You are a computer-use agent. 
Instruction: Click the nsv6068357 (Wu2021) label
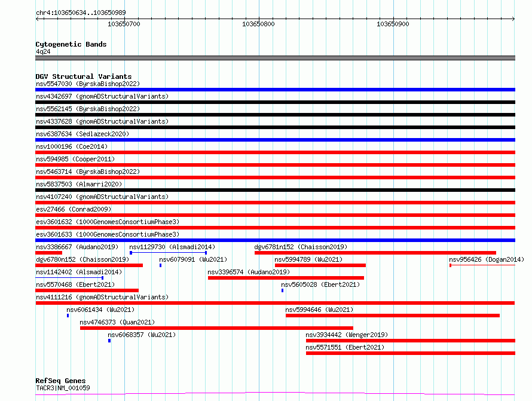tap(142, 335)
